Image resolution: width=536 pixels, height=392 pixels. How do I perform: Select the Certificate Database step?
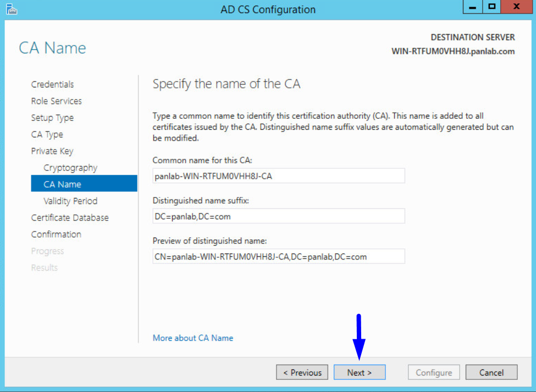70,217
